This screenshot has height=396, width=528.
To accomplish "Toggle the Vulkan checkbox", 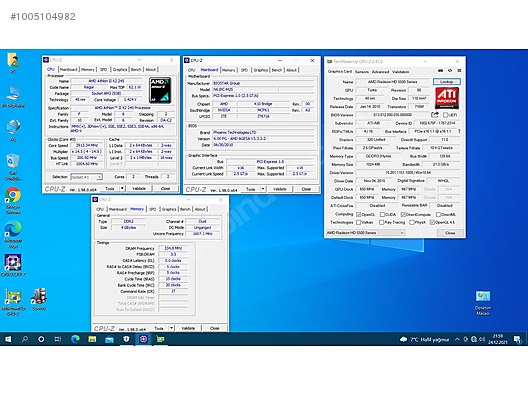I will coord(358,222).
